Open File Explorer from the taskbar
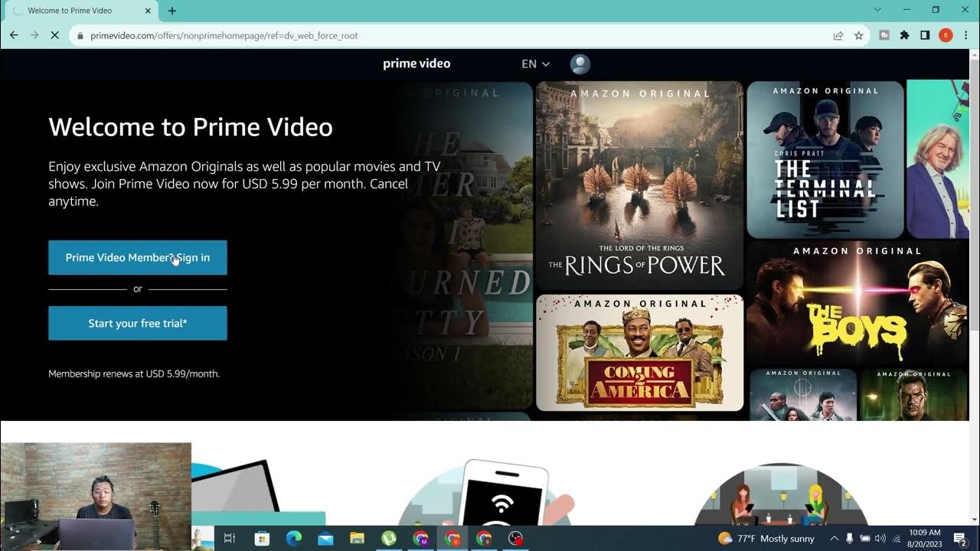Image resolution: width=980 pixels, height=551 pixels. click(x=357, y=539)
